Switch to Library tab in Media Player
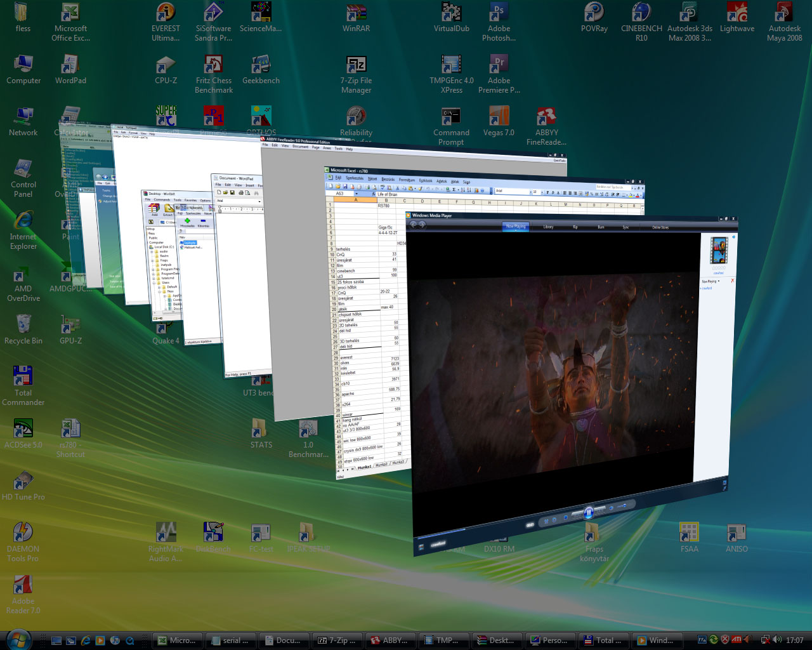 click(x=548, y=227)
